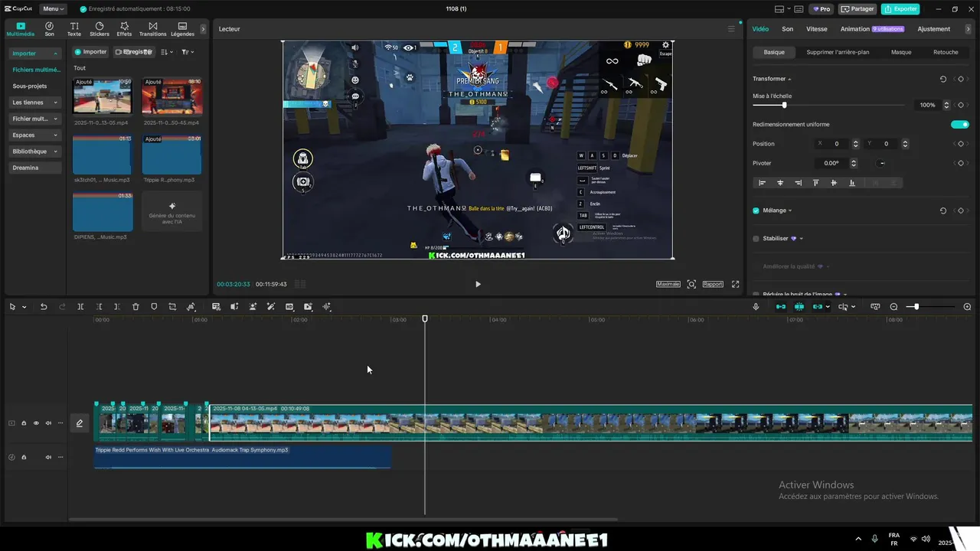The image size is (980, 551).
Task: Open the Texte panel
Action: coord(74,29)
